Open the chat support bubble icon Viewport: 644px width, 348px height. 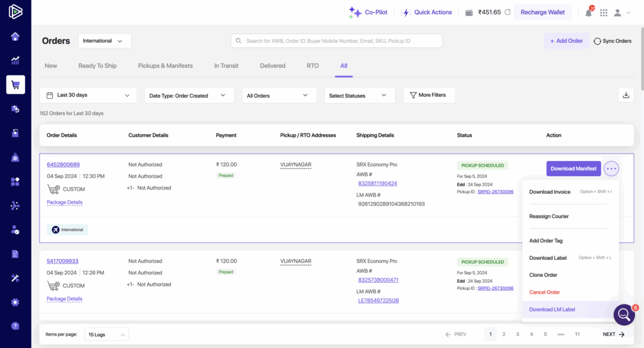[624, 314]
